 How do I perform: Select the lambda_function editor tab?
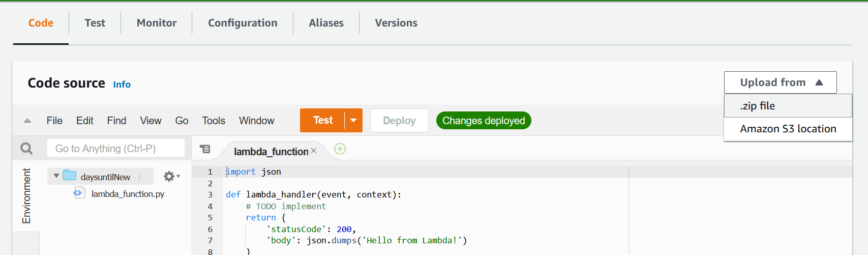271,152
